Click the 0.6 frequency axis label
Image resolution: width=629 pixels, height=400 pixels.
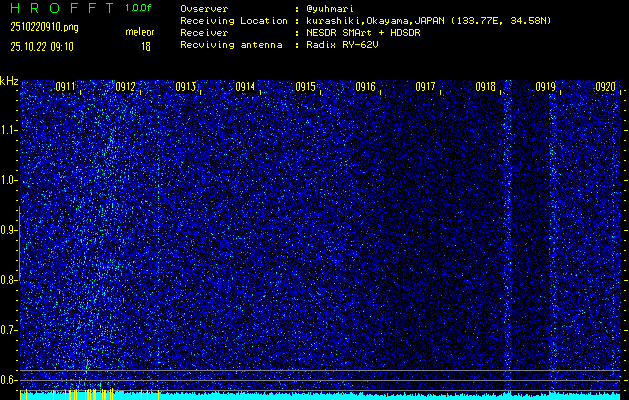pos(9,380)
